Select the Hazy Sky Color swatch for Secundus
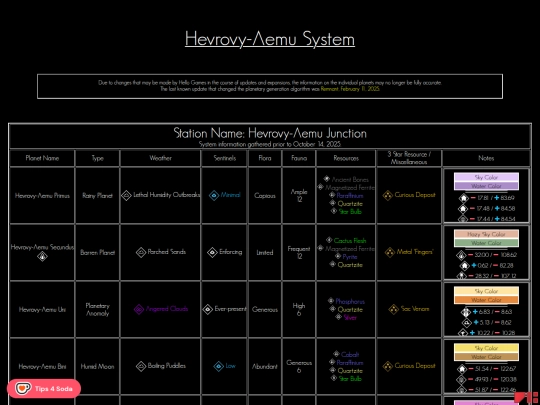540x405 pixels. [x=486, y=234]
